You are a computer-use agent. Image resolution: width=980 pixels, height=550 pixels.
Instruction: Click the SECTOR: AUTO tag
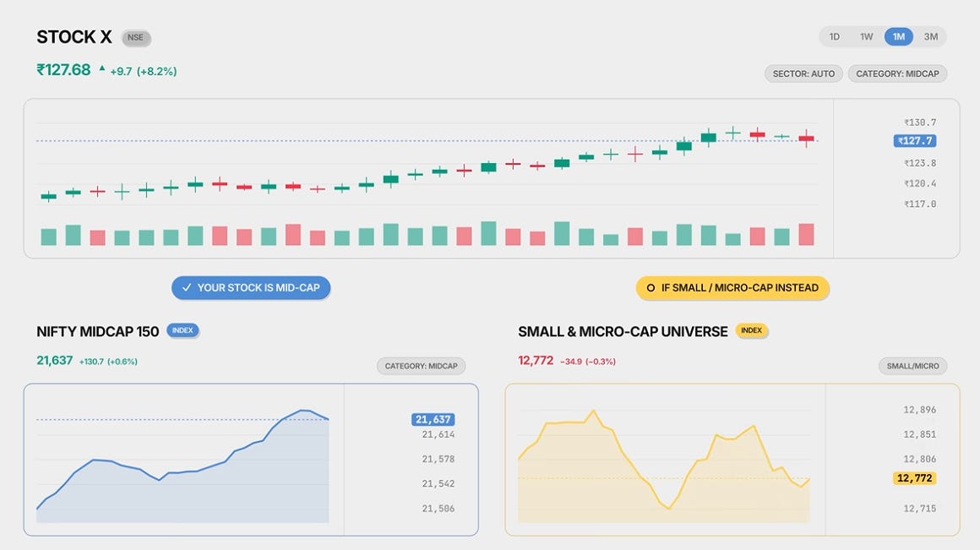[x=803, y=74]
